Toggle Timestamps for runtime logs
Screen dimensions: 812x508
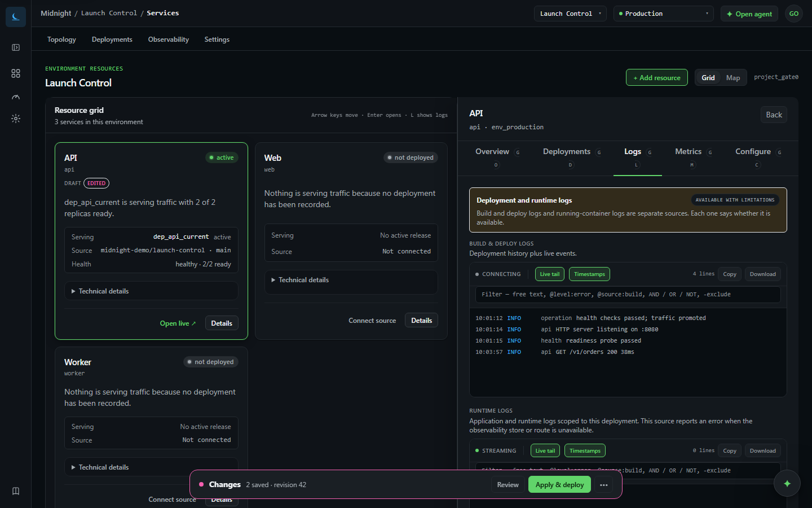tap(585, 451)
